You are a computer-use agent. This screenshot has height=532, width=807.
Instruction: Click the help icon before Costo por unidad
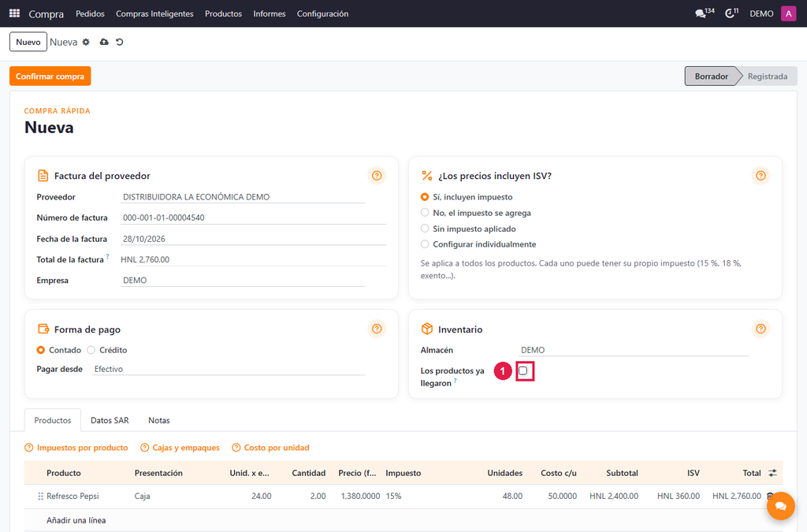point(236,448)
